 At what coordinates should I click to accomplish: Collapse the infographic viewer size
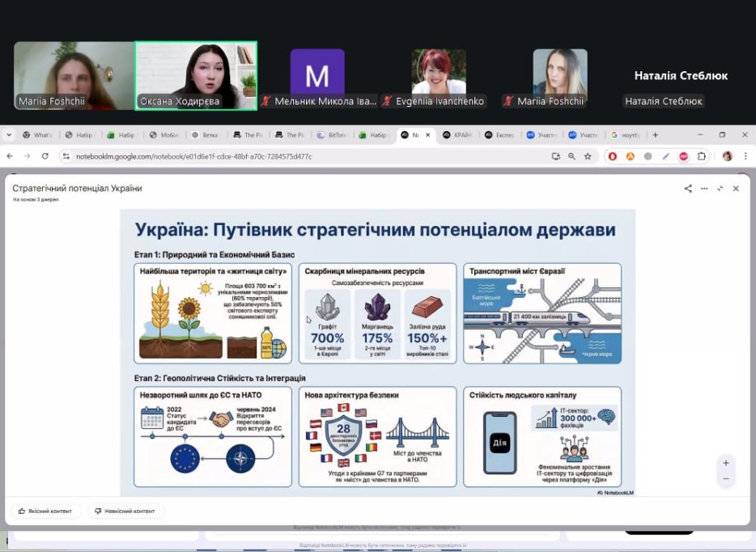(720, 189)
